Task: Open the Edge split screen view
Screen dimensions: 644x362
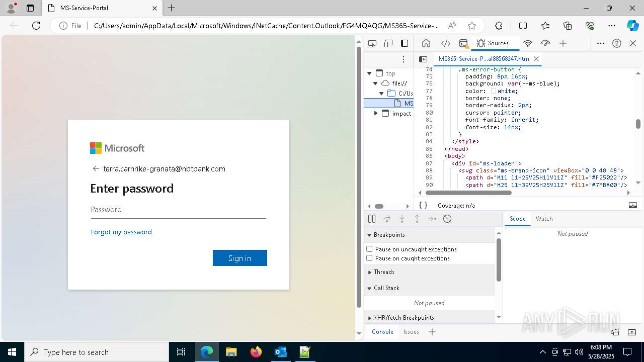Action: point(523,26)
